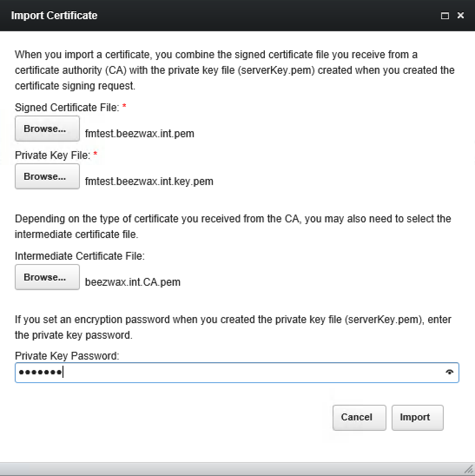Select the beezwax.int.CA.pem file name
Screen dimensions: 475x476
click(133, 282)
